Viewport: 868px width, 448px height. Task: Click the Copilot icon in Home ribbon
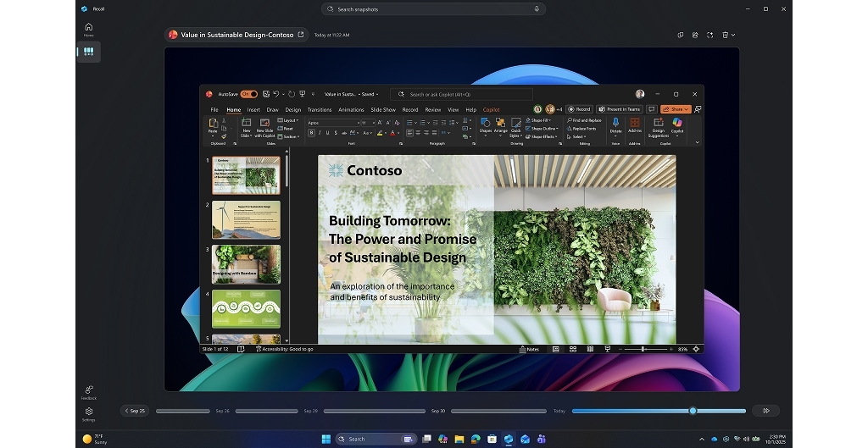[x=677, y=122]
